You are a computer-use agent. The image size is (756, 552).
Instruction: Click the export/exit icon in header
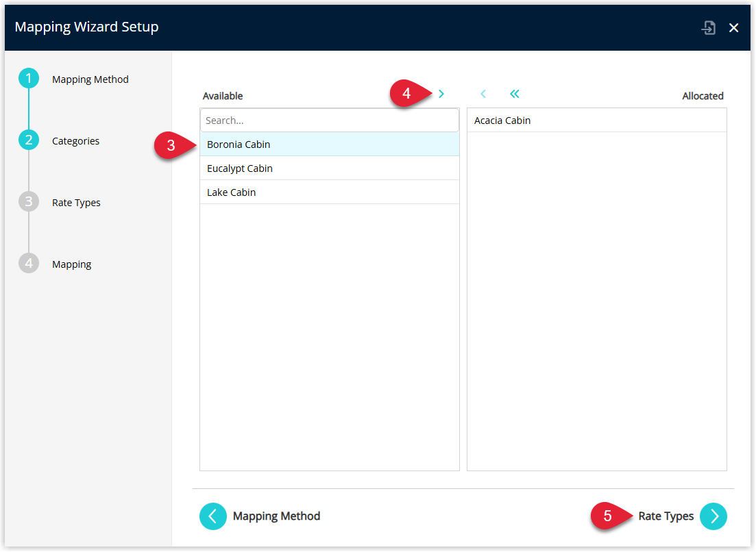coord(708,27)
